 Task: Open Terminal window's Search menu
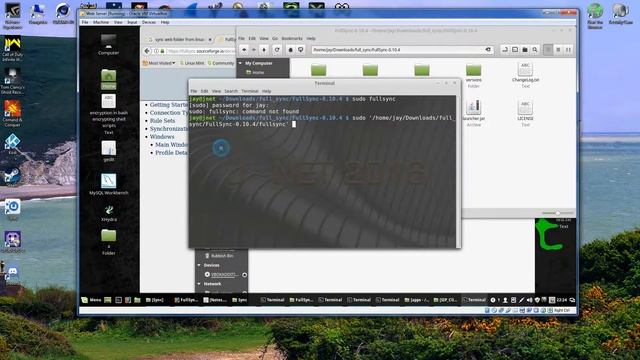[x=231, y=91]
